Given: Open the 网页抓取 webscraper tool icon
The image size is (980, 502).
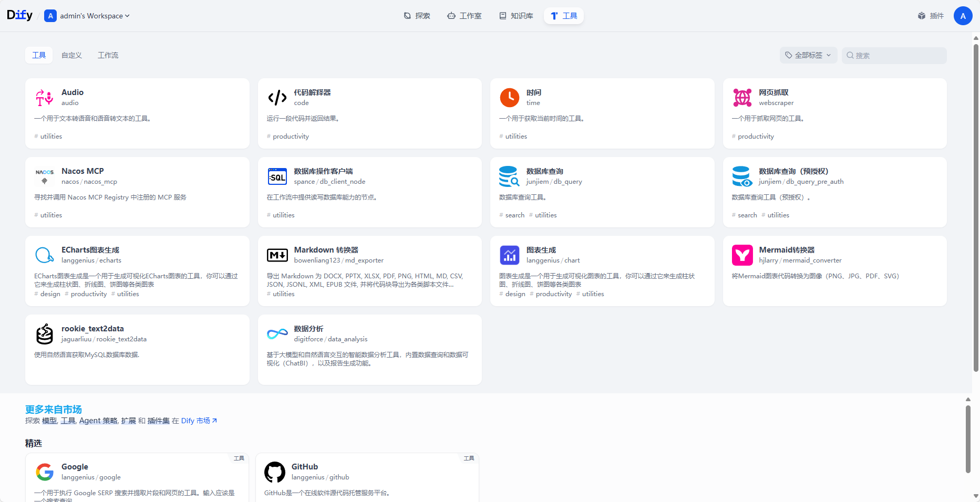Looking at the screenshot, I should coord(742,97).
